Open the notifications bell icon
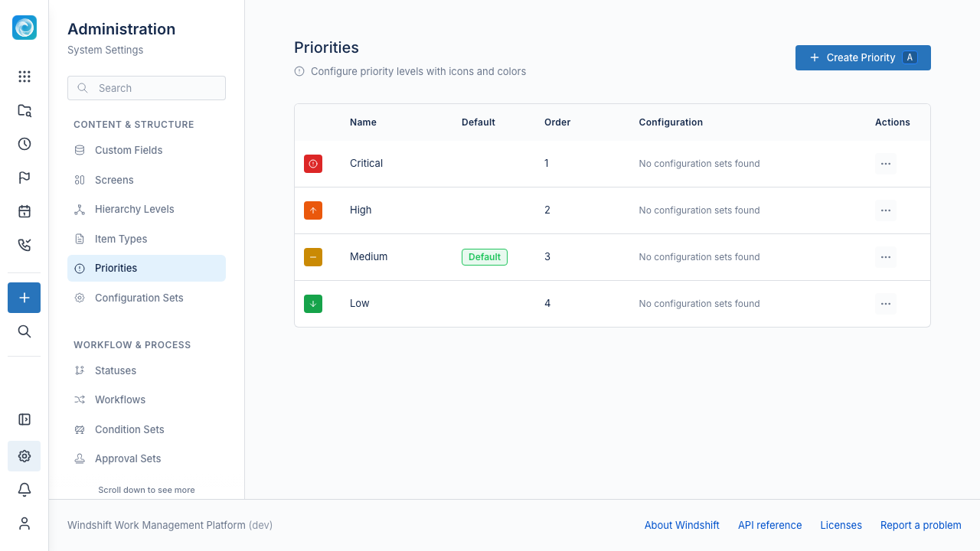 pos(24,490)
